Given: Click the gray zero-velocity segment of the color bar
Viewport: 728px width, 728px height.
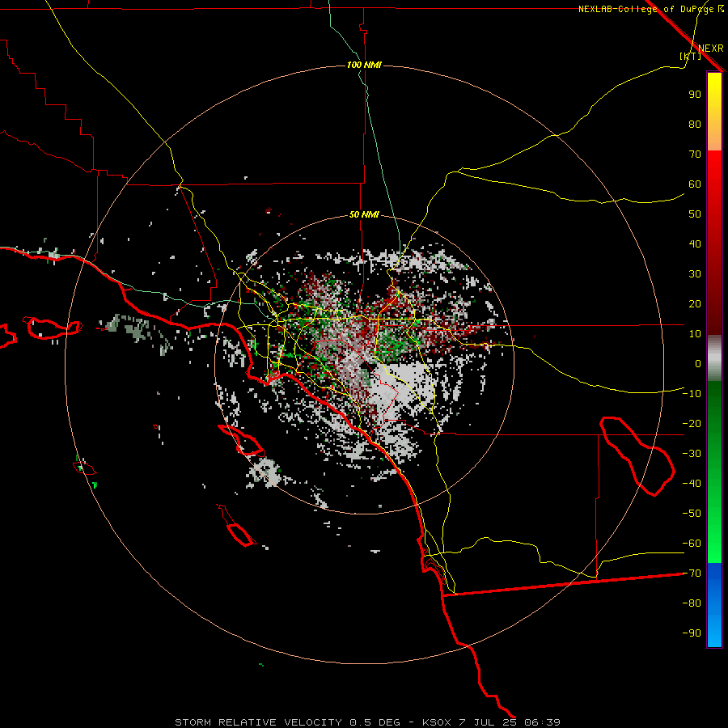Looking at the screenshot, I should [714, 358].
